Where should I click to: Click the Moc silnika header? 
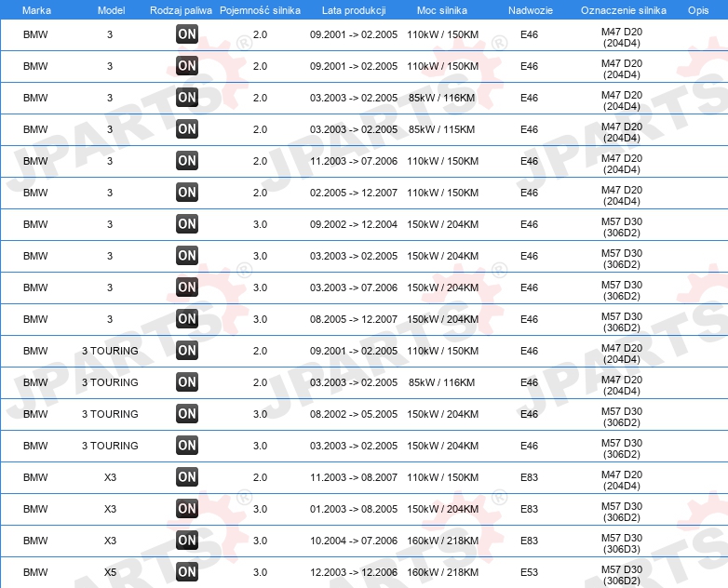pyautogui.click(x=442, y=10)
